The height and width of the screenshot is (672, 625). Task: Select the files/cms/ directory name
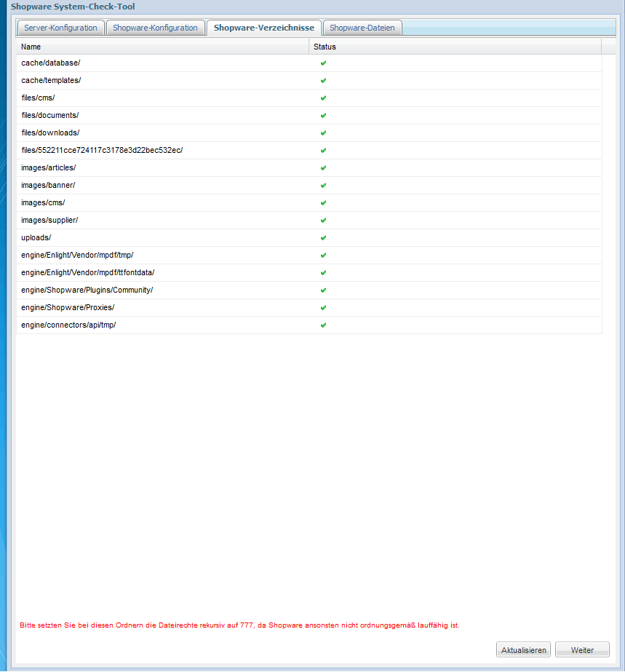point(38,98)
